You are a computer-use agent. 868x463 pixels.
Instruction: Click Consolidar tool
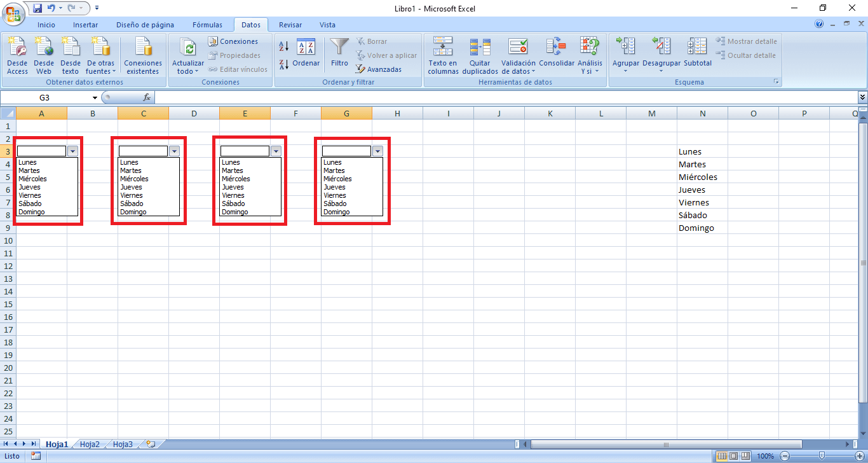tap(557, 53)
